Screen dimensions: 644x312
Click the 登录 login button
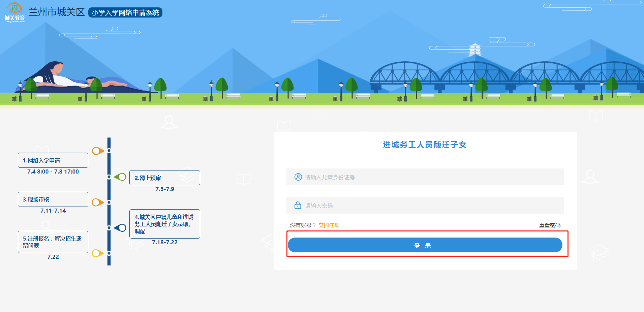pos(425,245)
